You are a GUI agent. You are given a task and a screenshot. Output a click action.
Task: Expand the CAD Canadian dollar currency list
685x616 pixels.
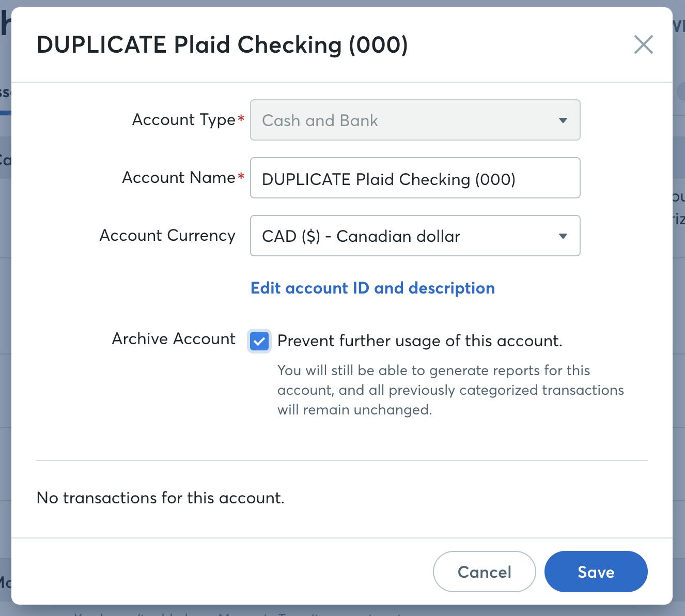coord(415,236)
